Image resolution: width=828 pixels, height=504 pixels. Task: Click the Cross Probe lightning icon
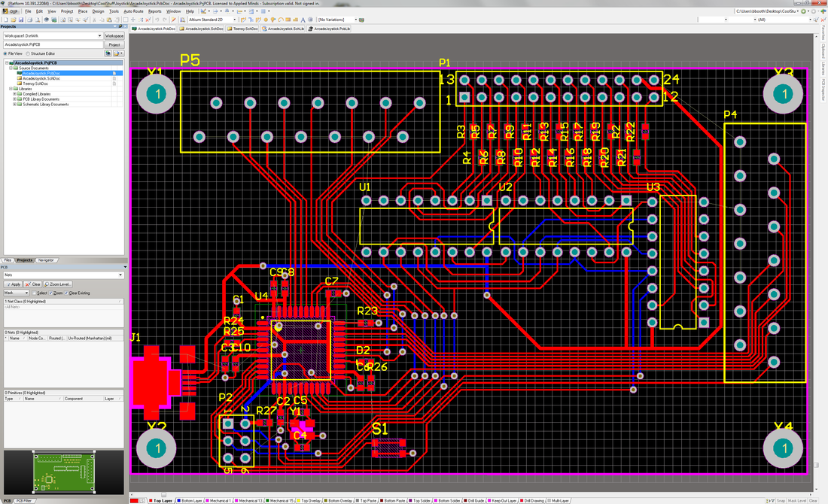[x=174, y=20]
